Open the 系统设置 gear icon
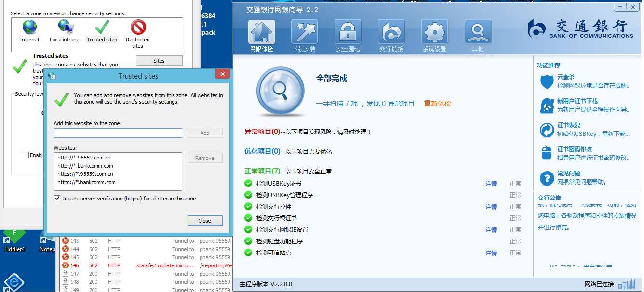Image resolution: width=644 pixels, height=292 pixels. click(x=434, y=32)
